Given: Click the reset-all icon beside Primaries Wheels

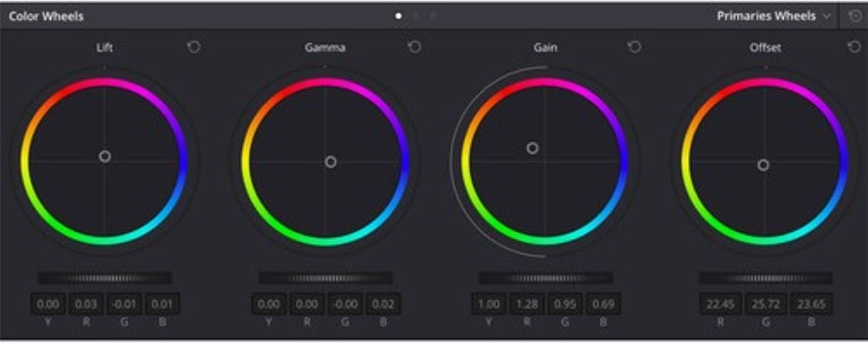Looking at the screenshot, I should pyautogui.click(x=855, y=16).
